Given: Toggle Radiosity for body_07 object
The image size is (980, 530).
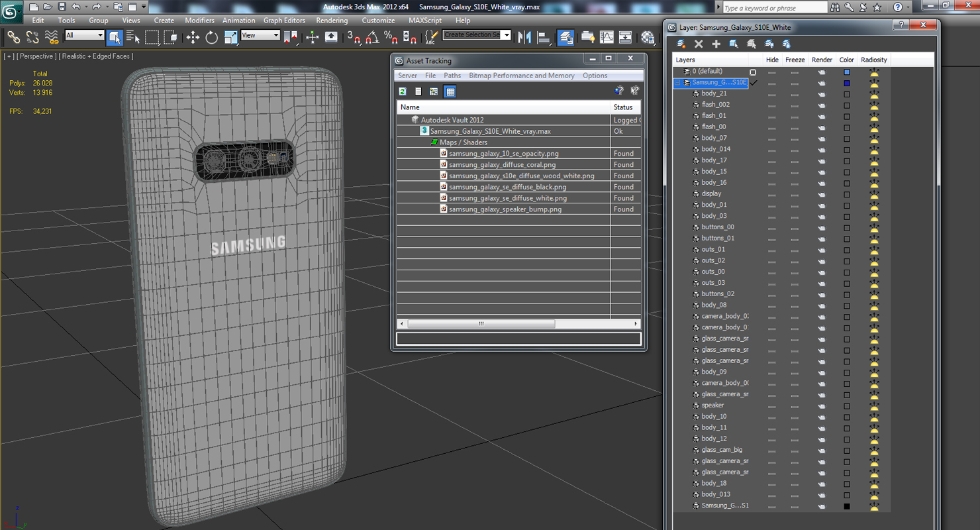Looking at the screenshot, I should click(874, 138).
